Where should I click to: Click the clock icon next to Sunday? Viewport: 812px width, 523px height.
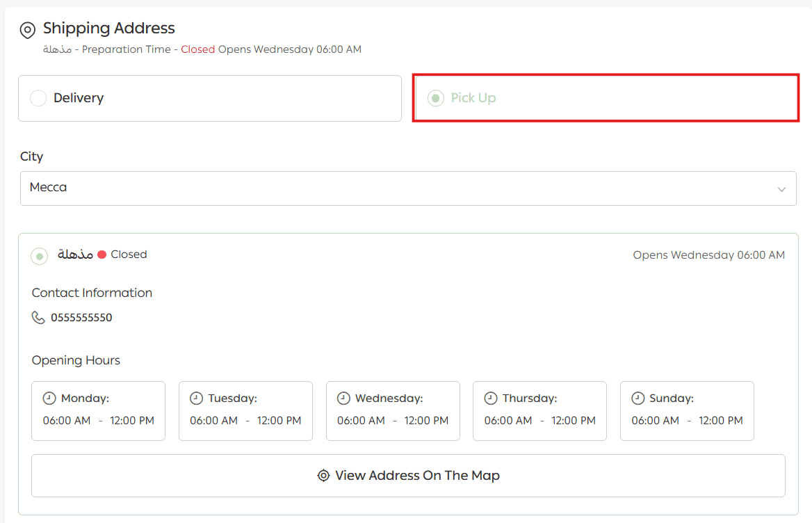point(638,399)
